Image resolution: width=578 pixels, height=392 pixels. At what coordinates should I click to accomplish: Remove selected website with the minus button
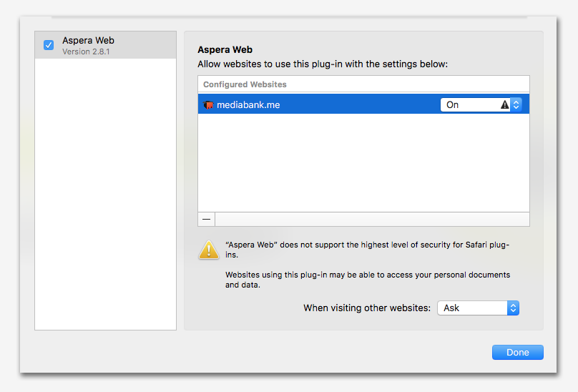tap(207, 219)
